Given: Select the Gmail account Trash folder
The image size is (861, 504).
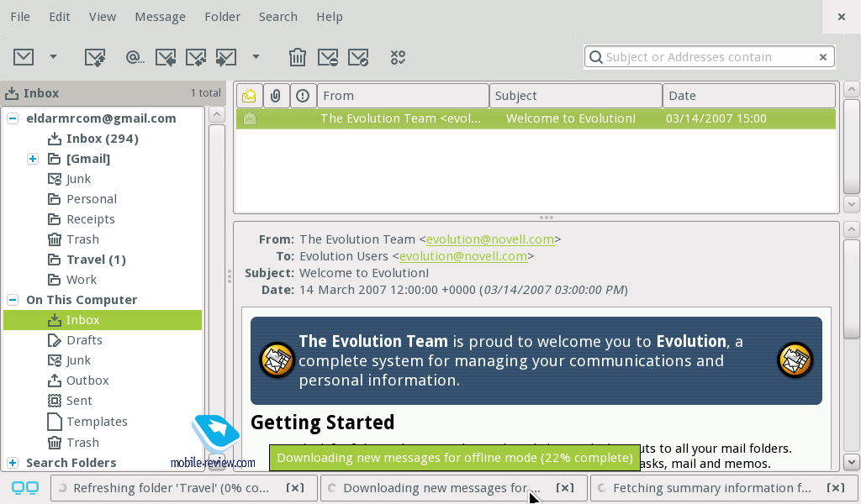Looking at the screenshot, I should click(73, 239).
